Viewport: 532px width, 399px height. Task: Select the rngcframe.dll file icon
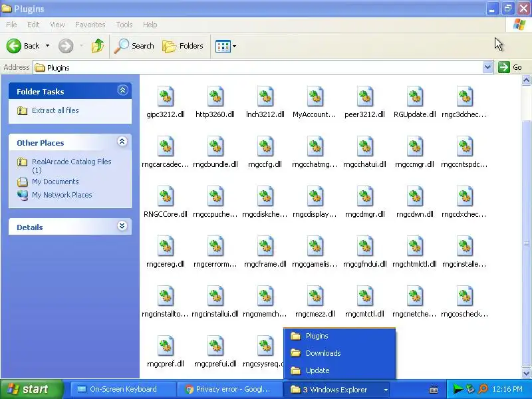[x=265, y=246]
